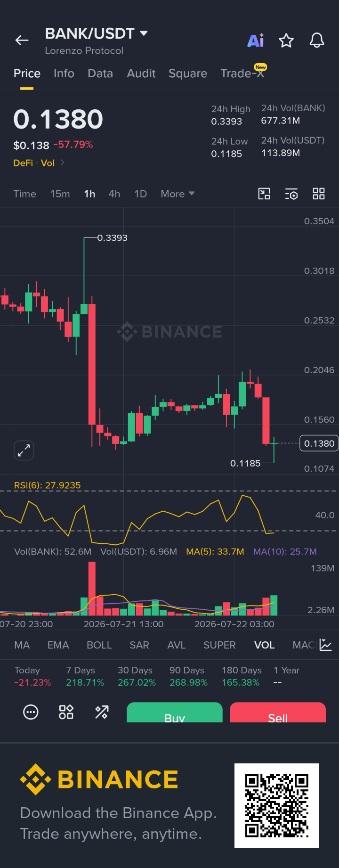The height and width of the screenshot is (868, 339).
Task: Tap the -57.79% price change
Action: pos(73,145)
